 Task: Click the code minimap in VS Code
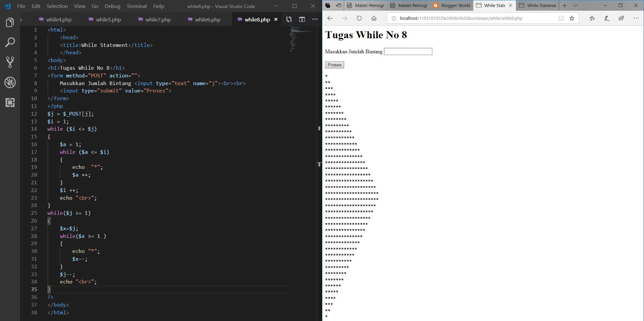[302, 39]
